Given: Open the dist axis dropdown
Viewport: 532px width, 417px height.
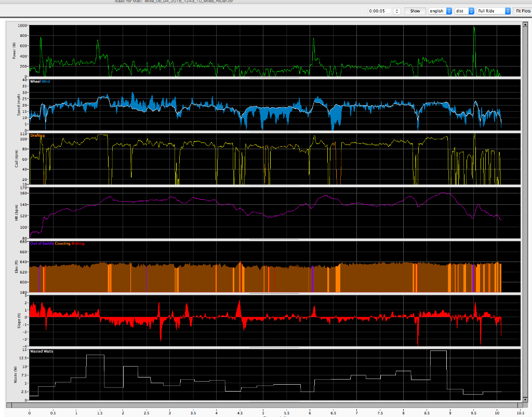Looking at the screenshot, I should (463, 11).
